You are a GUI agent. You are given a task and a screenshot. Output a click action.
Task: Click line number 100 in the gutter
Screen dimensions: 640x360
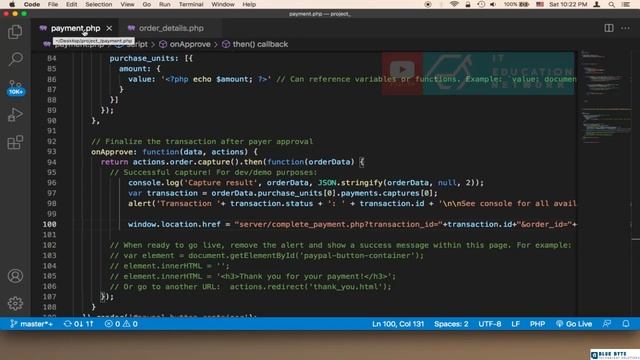(x=49, y=224)
